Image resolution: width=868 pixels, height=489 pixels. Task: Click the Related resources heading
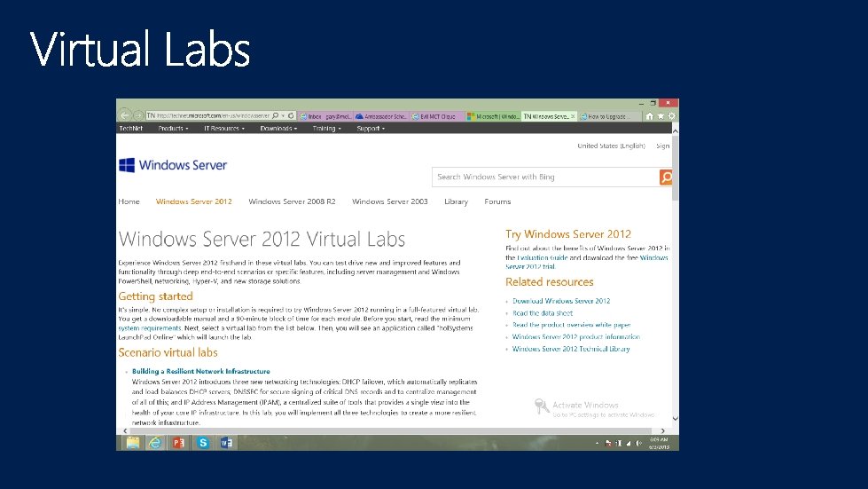[x=549, y=282]
